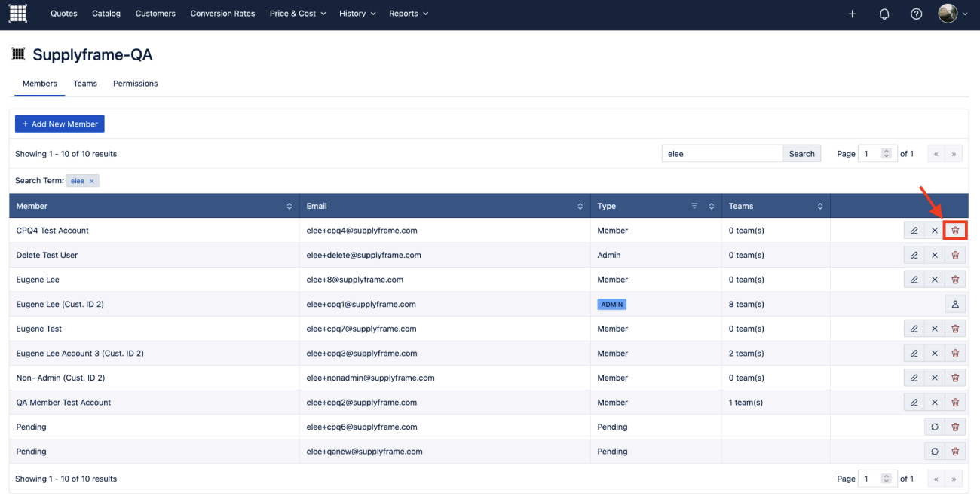Edit the Non- Admin member

(x=914, y=378)
